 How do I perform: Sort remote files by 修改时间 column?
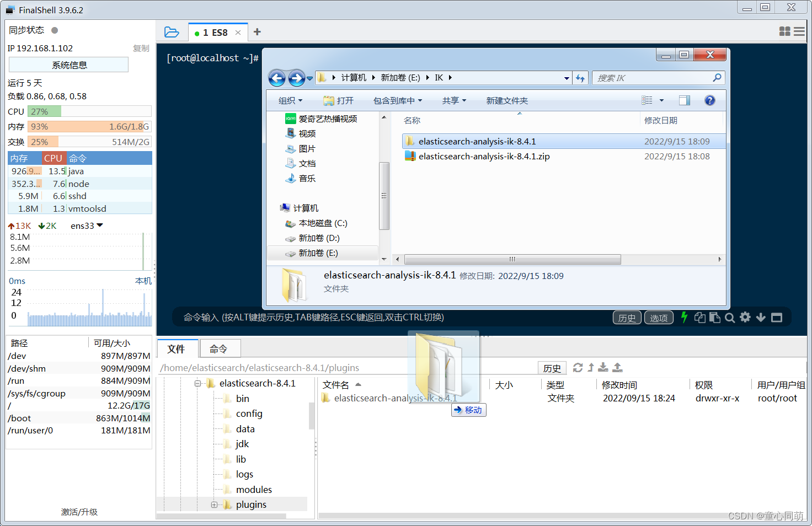click(x=619, y=385)
